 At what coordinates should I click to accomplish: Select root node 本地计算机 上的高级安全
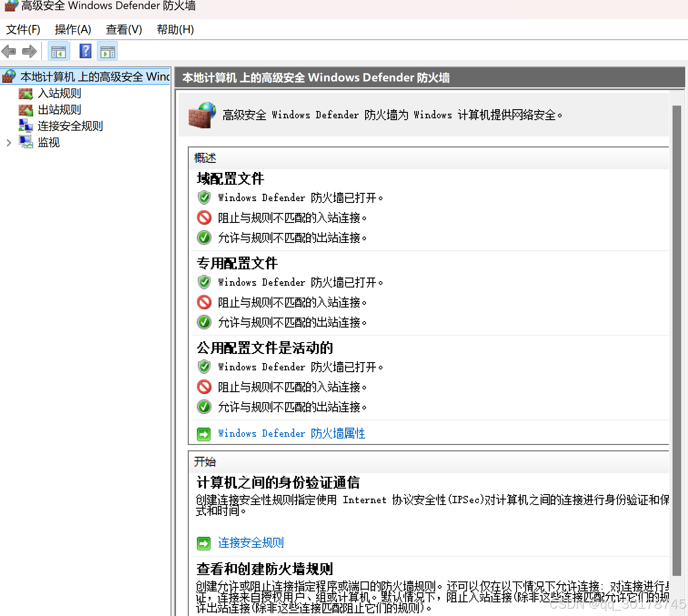[x=95, y=76]
